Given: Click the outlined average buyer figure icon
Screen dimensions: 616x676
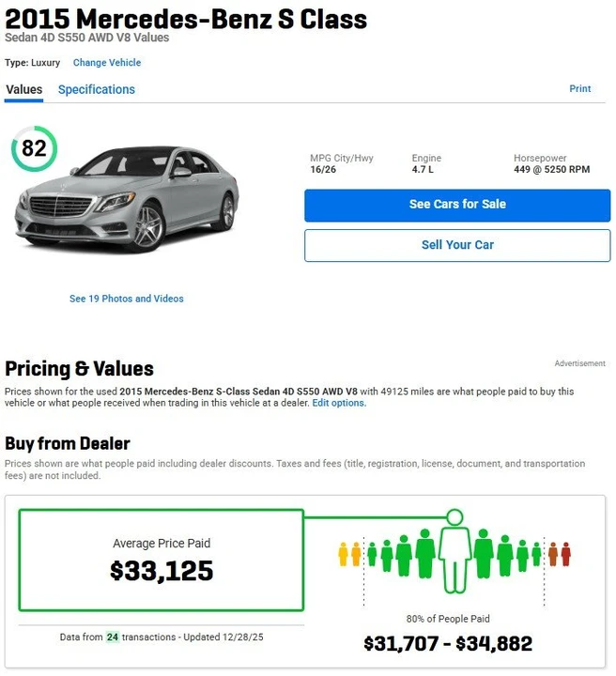Looking at the screenshot, I should pyautogui.click(x=454, y=559).
